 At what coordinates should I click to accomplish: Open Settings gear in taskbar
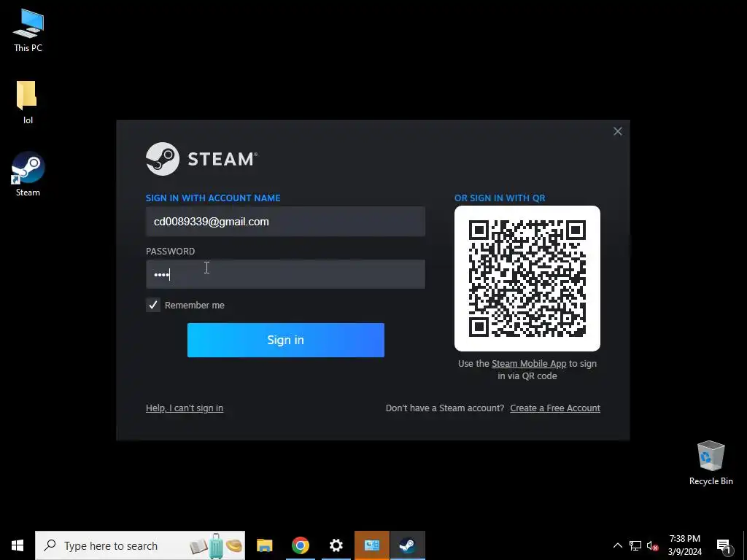[336, 545]
